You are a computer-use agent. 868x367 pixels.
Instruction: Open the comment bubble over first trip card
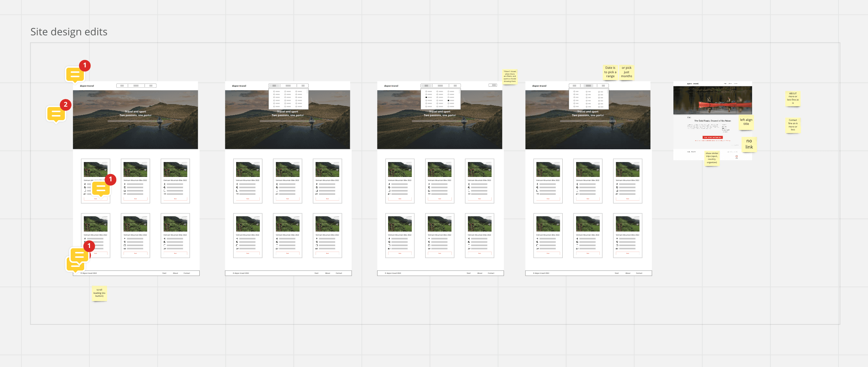[101, 188]
